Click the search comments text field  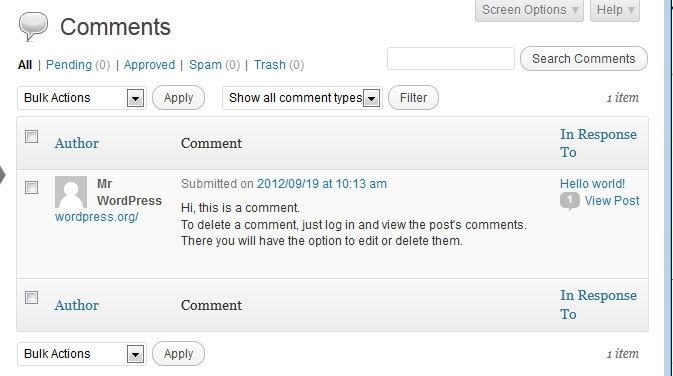pos(451,58)
